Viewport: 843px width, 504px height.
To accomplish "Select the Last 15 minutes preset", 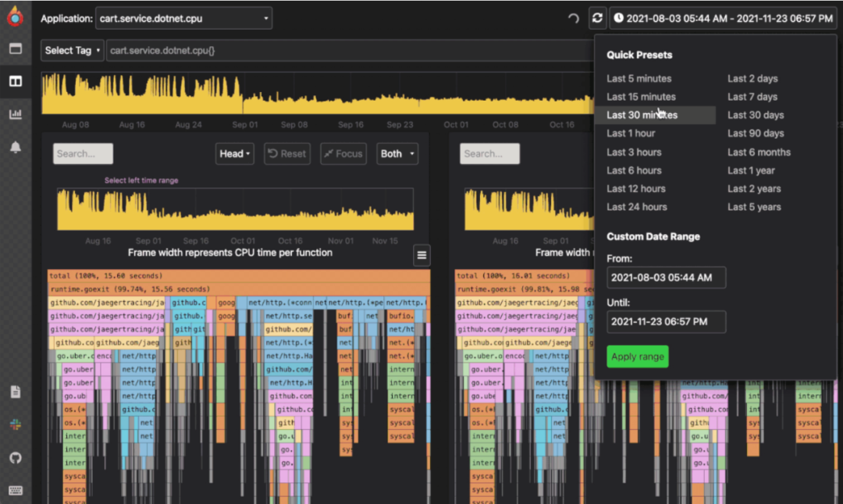I will (641, 97).
